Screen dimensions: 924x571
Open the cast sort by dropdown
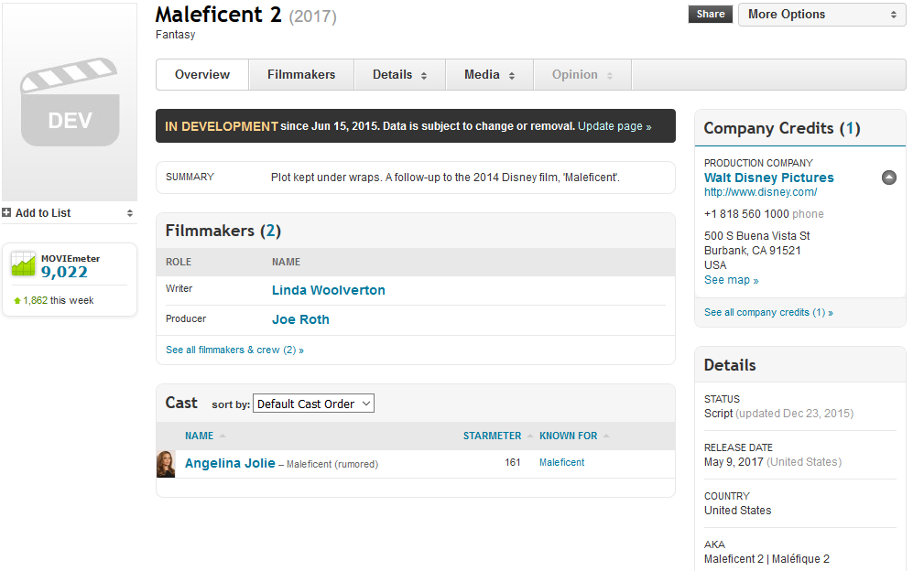coord(313,404)
